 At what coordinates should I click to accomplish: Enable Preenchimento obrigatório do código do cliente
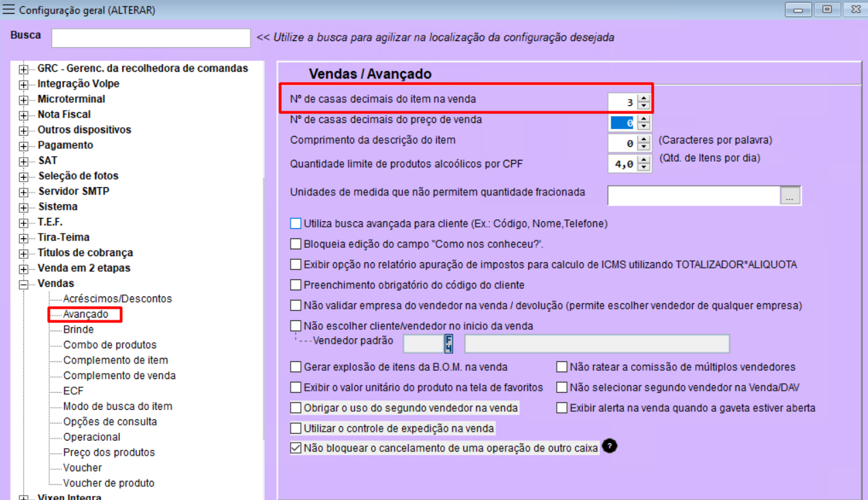(295, 285)
